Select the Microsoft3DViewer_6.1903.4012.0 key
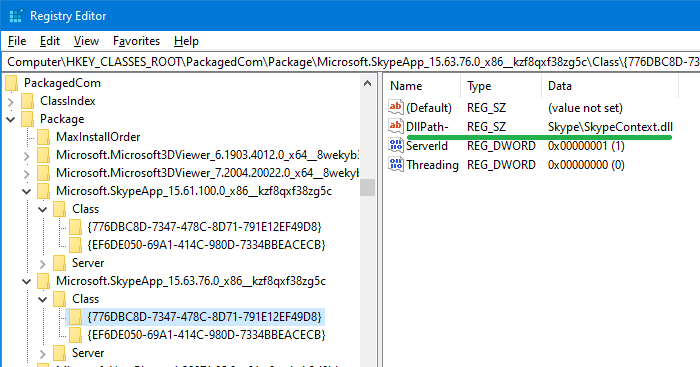 coord(207,155)
